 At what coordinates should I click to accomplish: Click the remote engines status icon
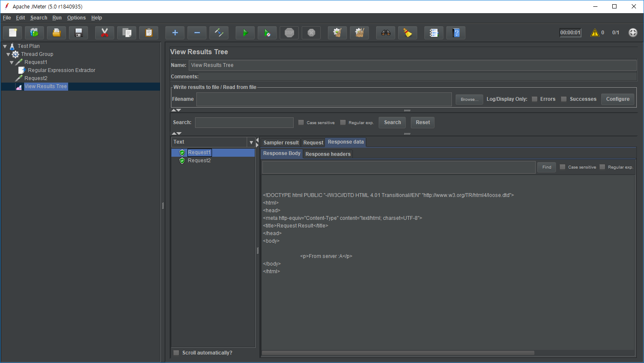tap(633, 33)
